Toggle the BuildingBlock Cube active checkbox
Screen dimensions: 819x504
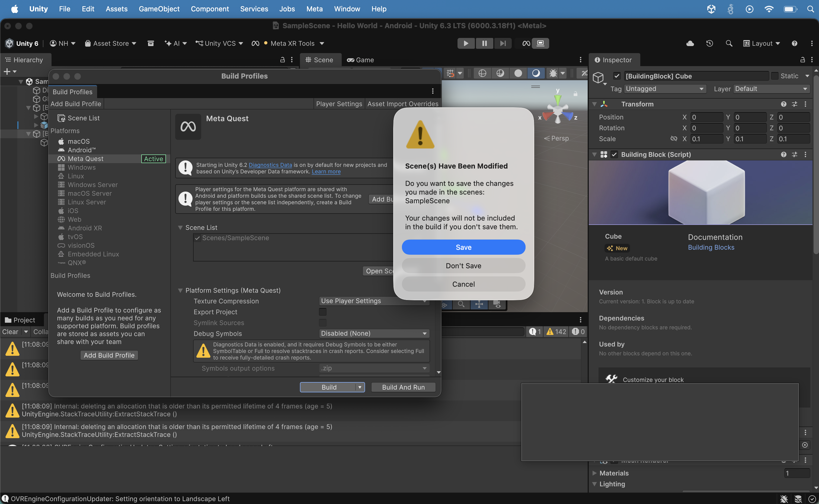point(616,76)
